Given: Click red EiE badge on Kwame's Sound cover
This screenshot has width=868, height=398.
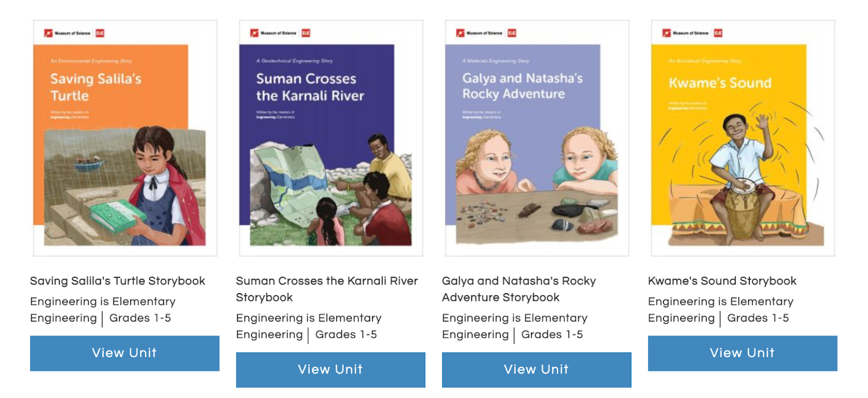Looking at the screenshot, I should click(718, 33).
